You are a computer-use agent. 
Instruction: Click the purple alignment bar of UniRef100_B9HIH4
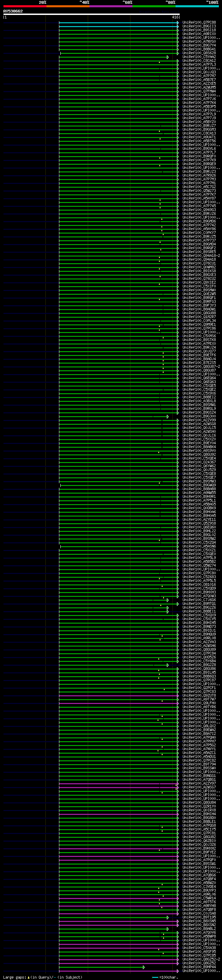pos(119,814)
